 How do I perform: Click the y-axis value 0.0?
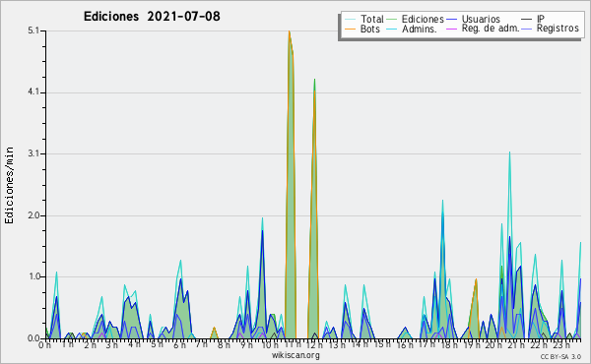(x=33, y=338)
